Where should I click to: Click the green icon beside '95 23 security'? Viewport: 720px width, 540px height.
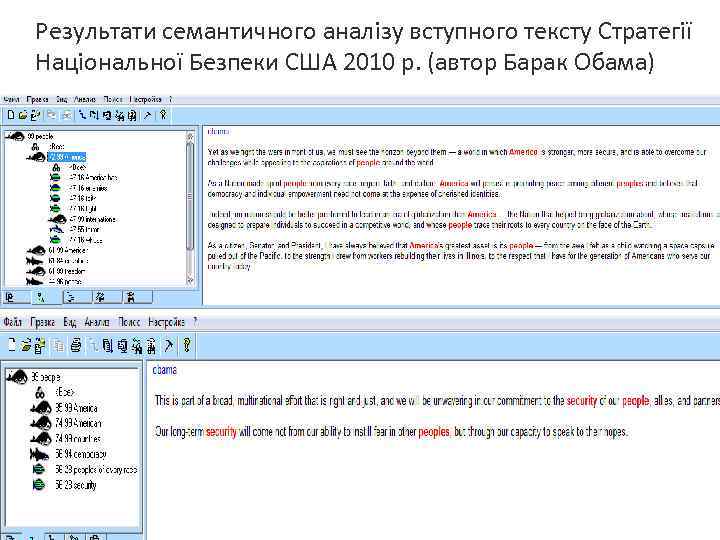click(39, 484)
